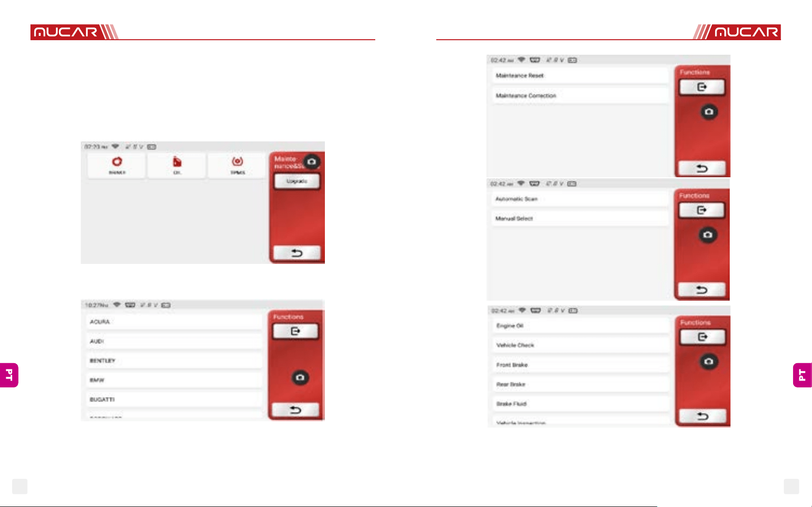812x507 pixels.
Task: Tap exit icon on Automatic Scan screen
Action: pos(702,210)
